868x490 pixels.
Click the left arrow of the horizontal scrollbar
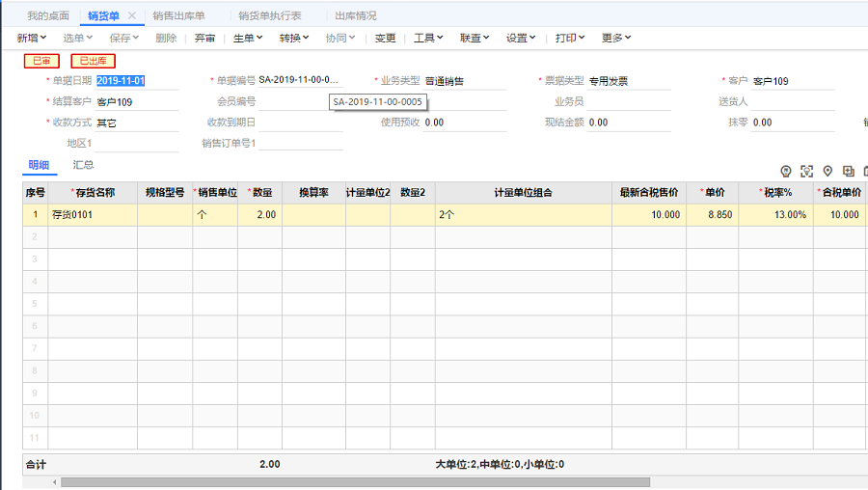click(55, 482)
